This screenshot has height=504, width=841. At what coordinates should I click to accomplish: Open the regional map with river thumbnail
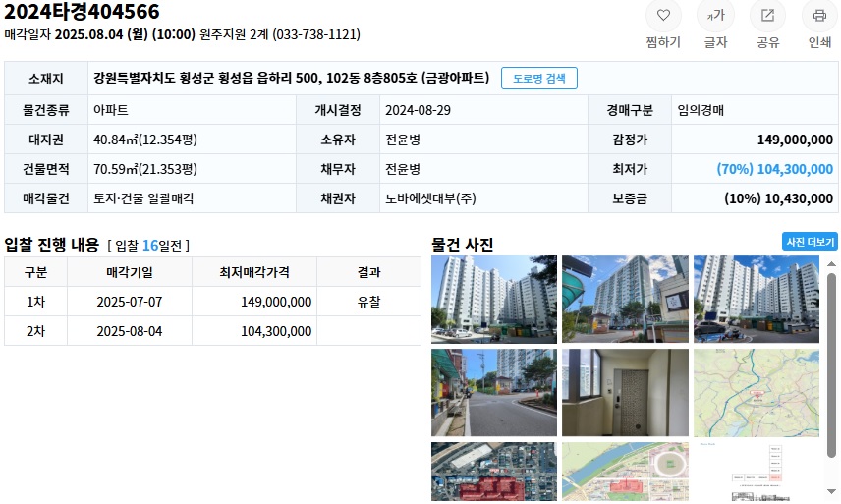click(757, 392)
